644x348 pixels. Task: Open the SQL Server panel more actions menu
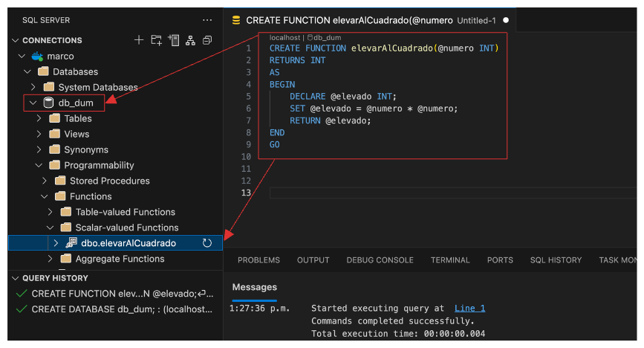point(207,20)
